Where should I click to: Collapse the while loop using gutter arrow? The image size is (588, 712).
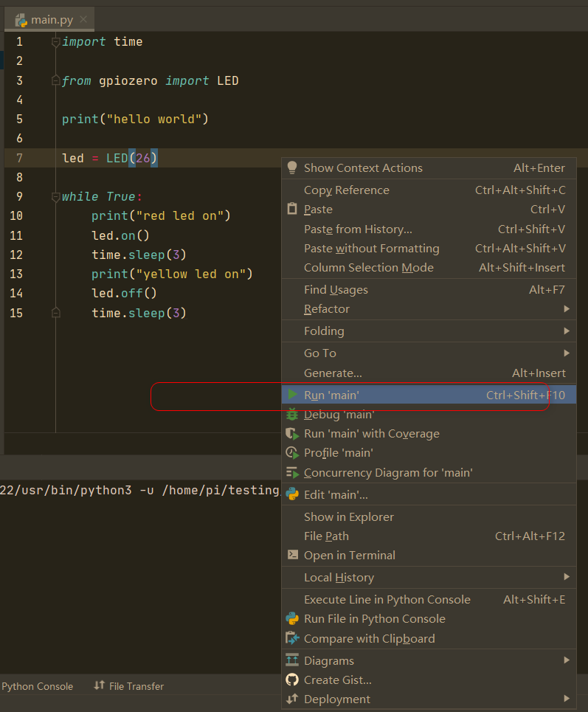[55, 196]
